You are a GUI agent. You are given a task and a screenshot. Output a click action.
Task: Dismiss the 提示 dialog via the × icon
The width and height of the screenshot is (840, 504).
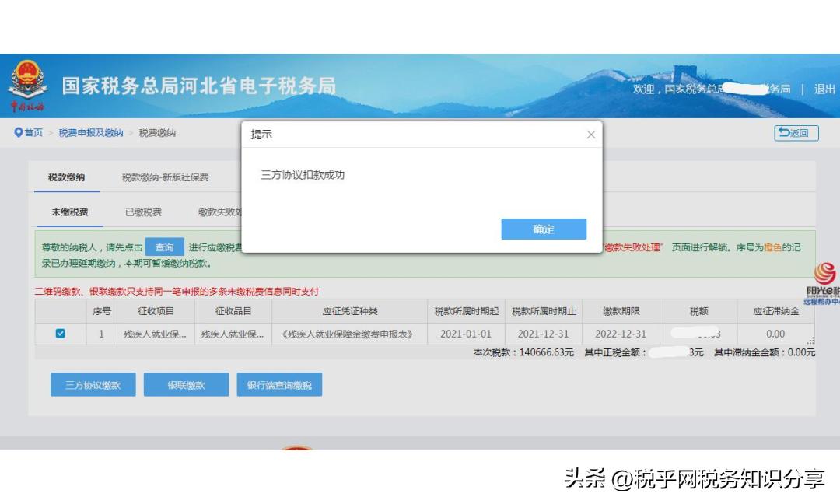(591, 134)
